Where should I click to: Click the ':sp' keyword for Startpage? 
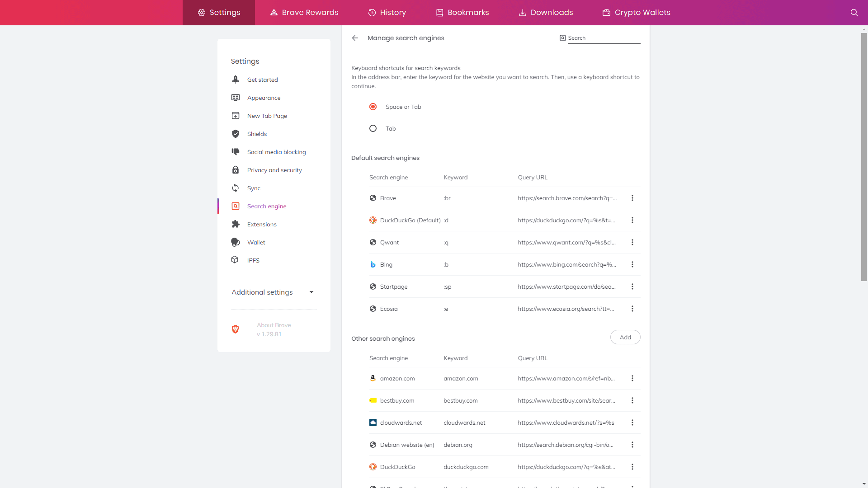pyautogui.click(x=448, y=286)
